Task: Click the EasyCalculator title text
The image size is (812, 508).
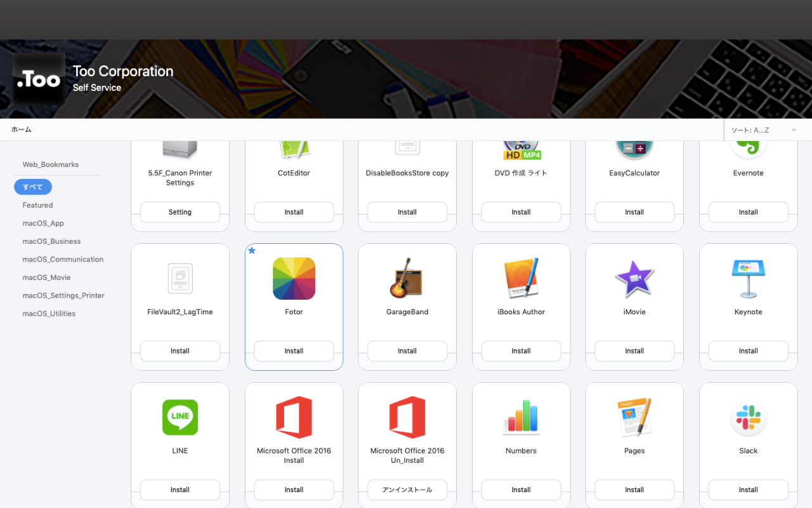Action: coord(634,173)
